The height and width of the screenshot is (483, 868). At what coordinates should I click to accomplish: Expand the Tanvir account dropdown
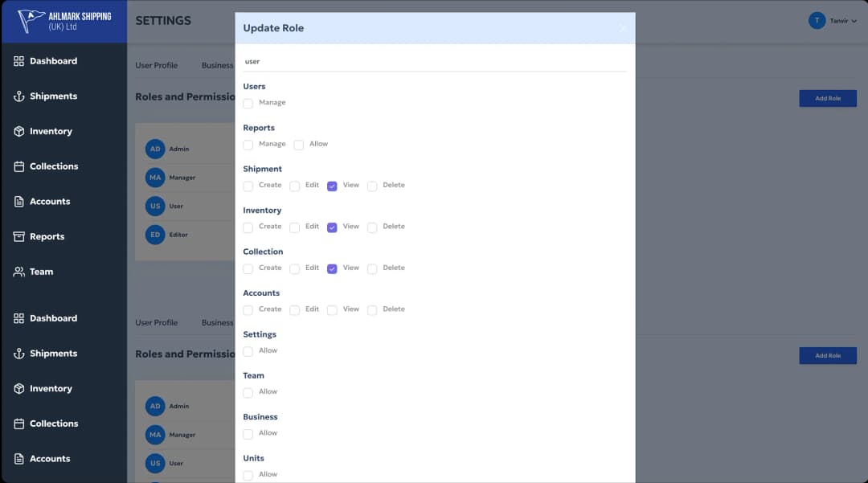click(x=854, y=21)
